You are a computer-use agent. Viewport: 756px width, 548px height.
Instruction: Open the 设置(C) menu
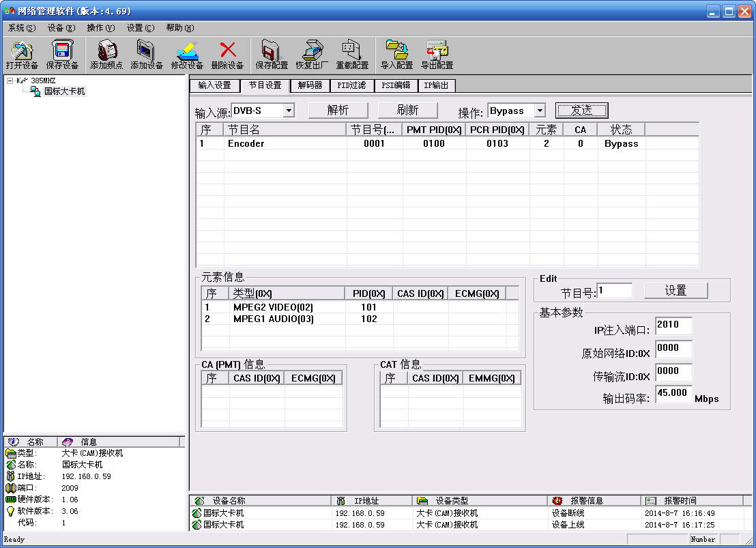pyautogui.click(x=141, y=28)
